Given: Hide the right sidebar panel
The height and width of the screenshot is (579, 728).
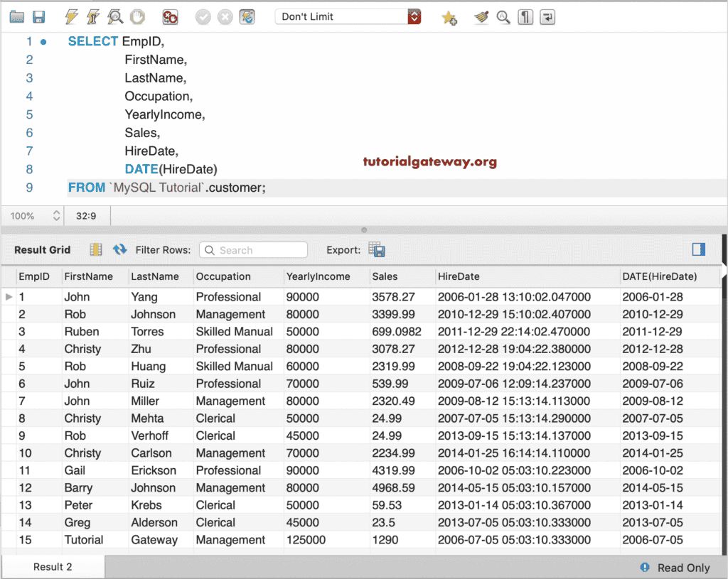Looking at the screenshot, I should click(697, 249).
